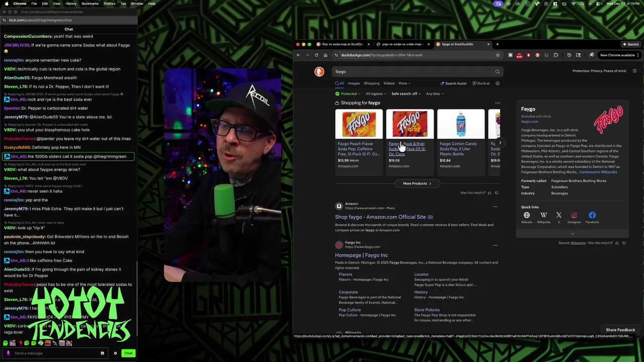Click the green Chat send button

128,353
